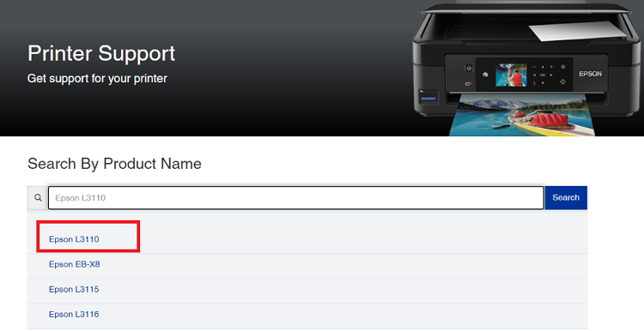
Task: Pick Epson L3116 in the results
Action: [x=74, y=314]
